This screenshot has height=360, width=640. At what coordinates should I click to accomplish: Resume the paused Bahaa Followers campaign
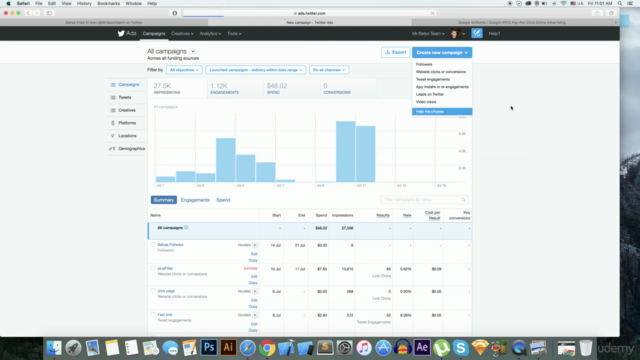[x=255, y=245]
